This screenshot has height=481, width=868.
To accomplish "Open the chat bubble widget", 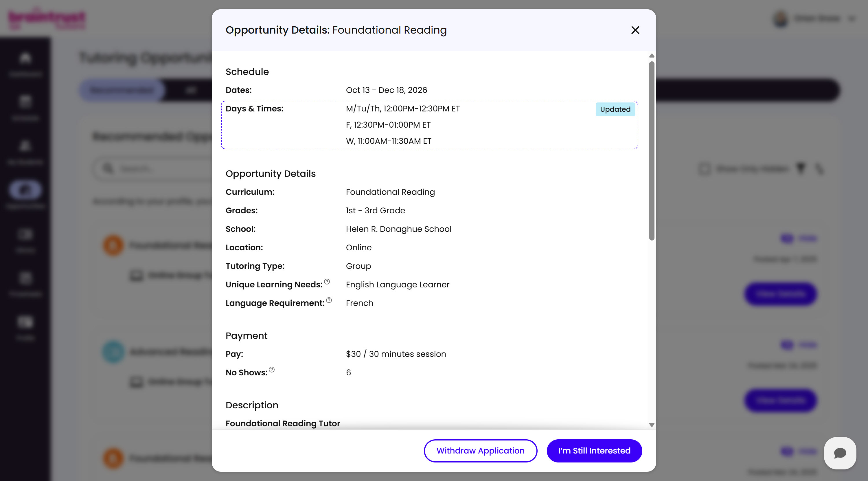I will (840, 453).
